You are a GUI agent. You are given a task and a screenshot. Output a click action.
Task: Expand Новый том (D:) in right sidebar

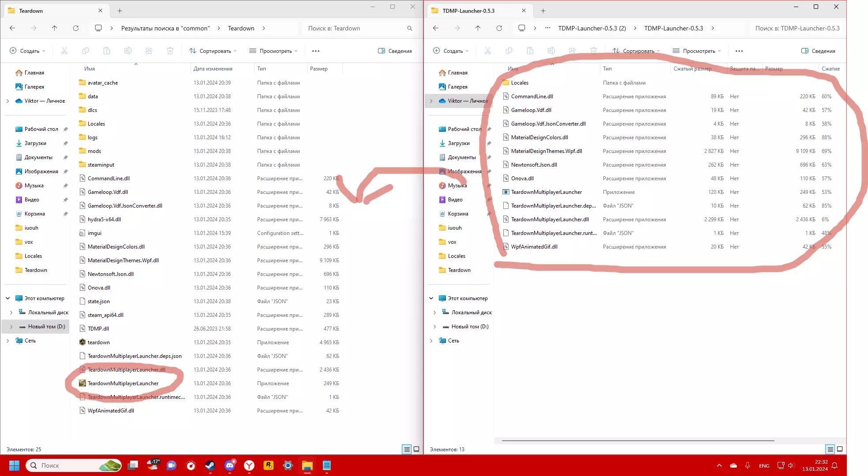434,327
